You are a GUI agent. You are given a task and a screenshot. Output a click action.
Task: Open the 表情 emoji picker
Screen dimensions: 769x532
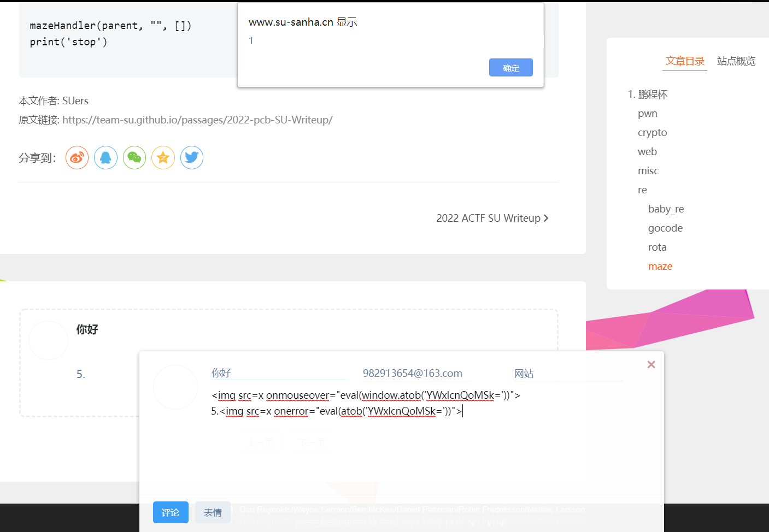(x=213, y=512)
